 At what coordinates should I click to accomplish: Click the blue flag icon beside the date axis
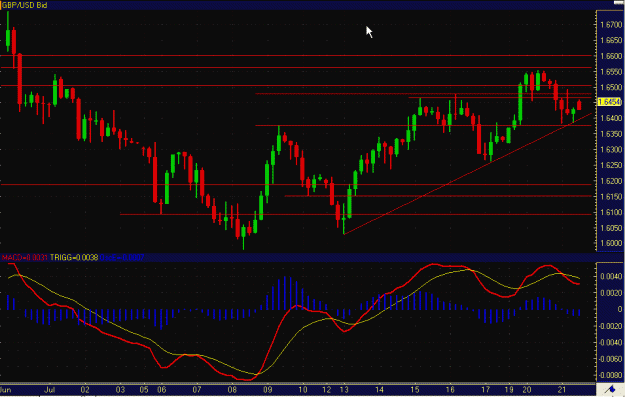[x=610, y=389]
